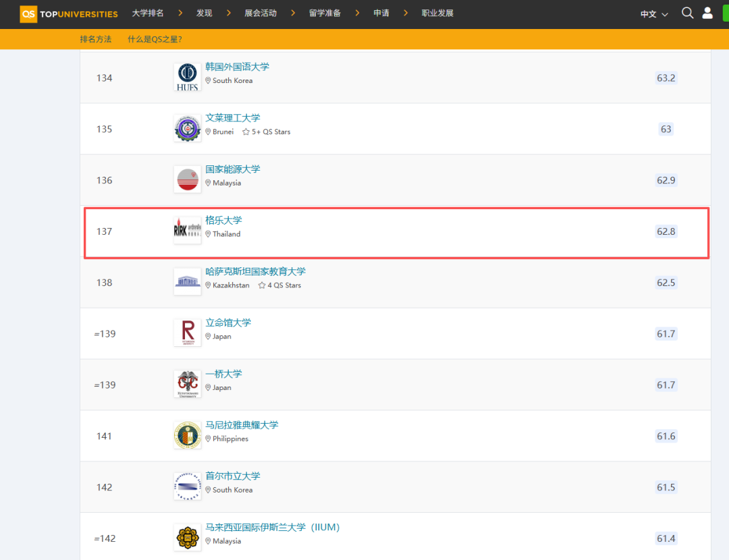Open the 中文 language dropdown

652,13
